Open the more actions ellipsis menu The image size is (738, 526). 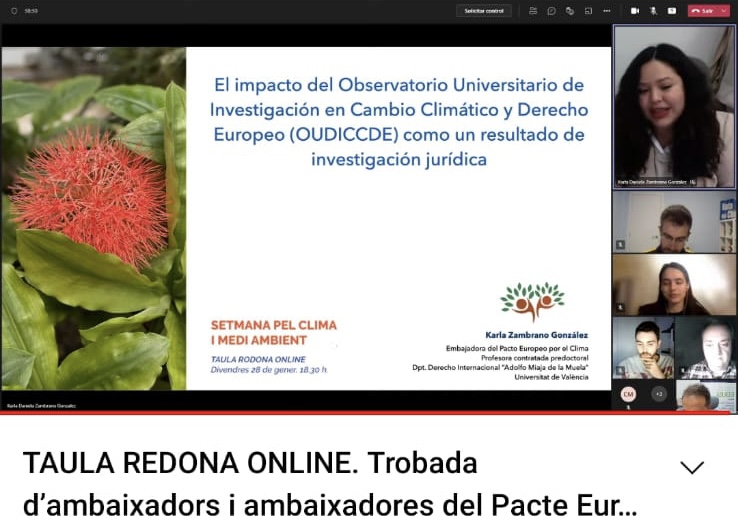tap(607, 11)
